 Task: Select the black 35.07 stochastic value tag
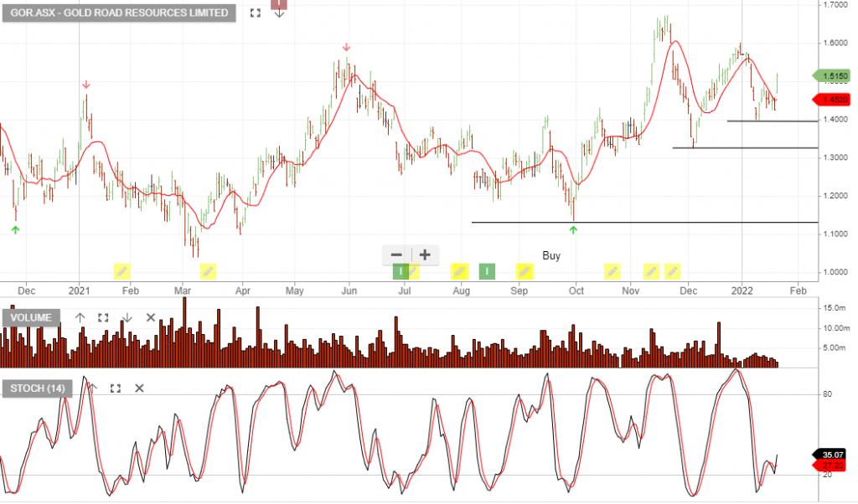click(x=831, y=455)
